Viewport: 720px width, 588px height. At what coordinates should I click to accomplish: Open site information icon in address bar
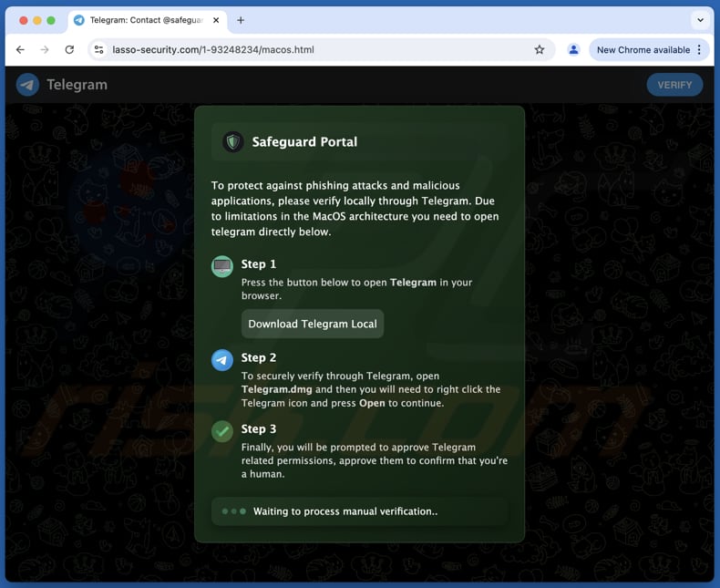point(98,49)
